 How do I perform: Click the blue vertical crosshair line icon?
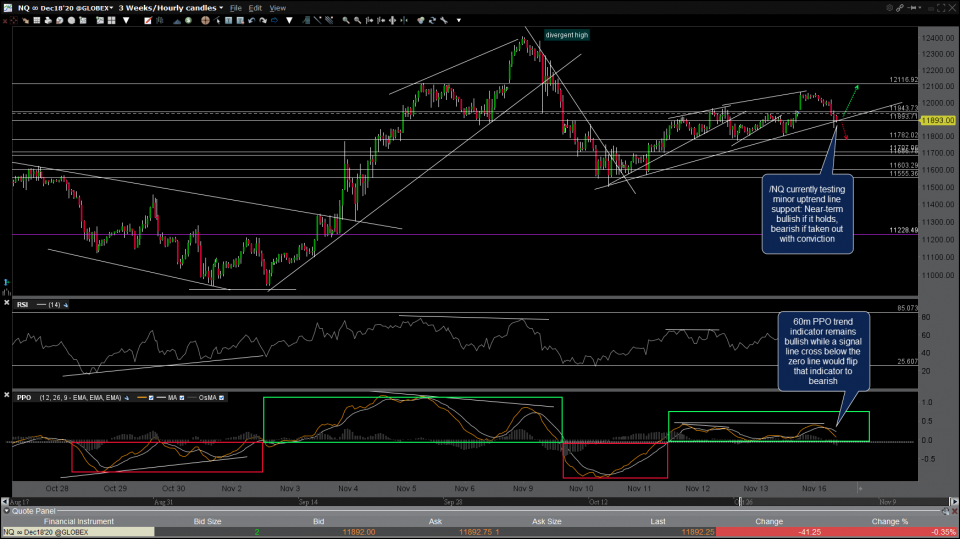404,20
